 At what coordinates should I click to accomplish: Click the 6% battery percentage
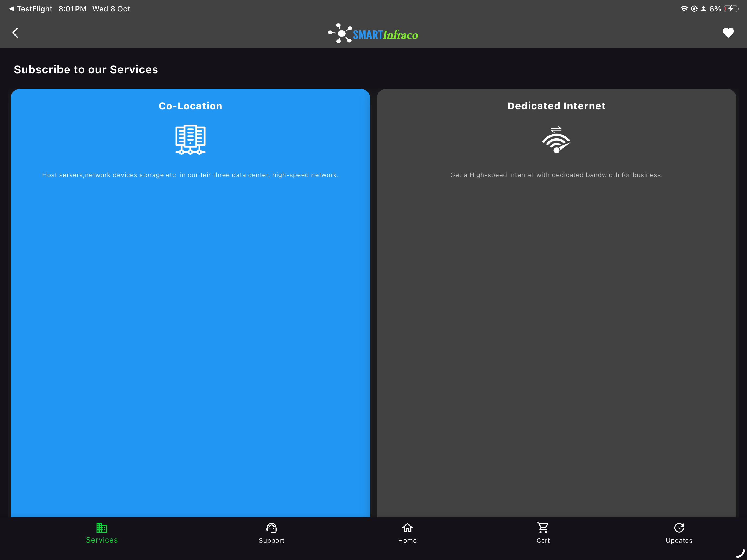pos(715,9)
